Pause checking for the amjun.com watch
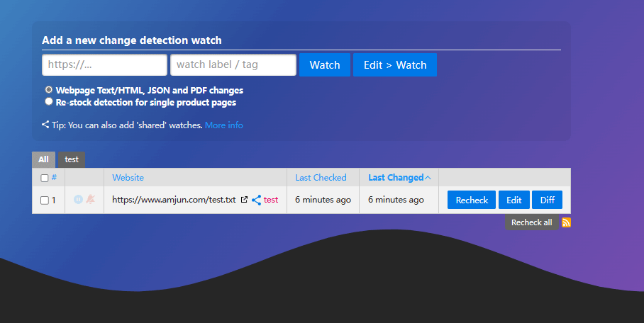The height and width of the screenshot is (323, 644). [x=78, y=200]
